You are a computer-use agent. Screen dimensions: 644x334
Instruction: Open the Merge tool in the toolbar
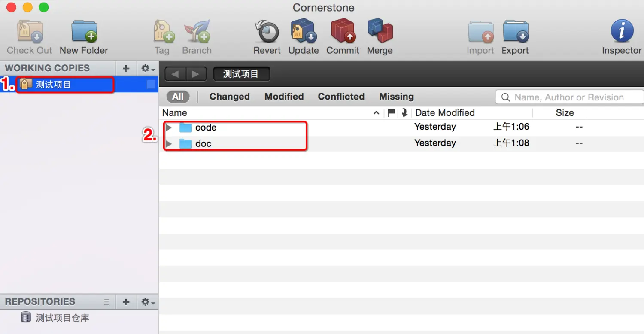380,31
